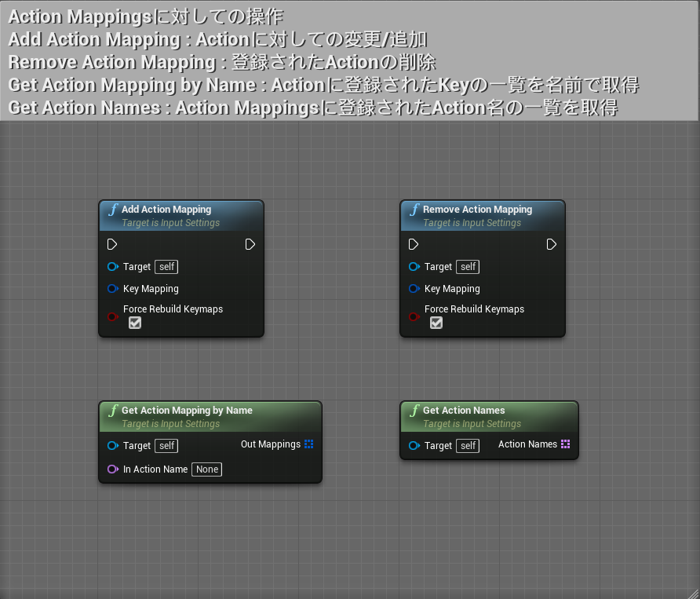Click the comment resize handle at bottom-right corner
Screen dimensions: 700x599
(693, 594)
